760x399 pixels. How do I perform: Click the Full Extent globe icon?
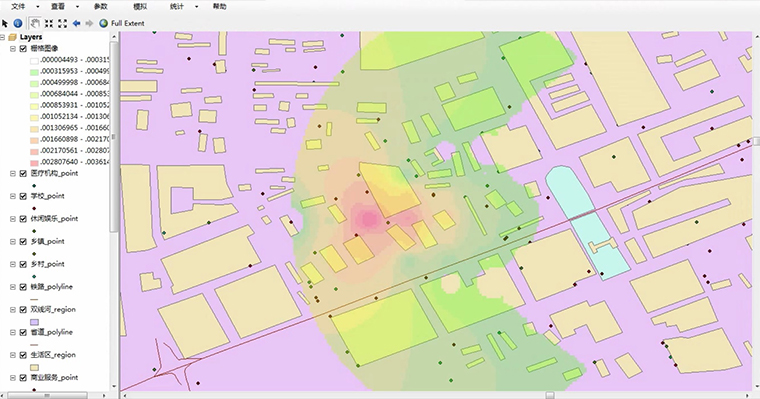(x=103, y=23)
